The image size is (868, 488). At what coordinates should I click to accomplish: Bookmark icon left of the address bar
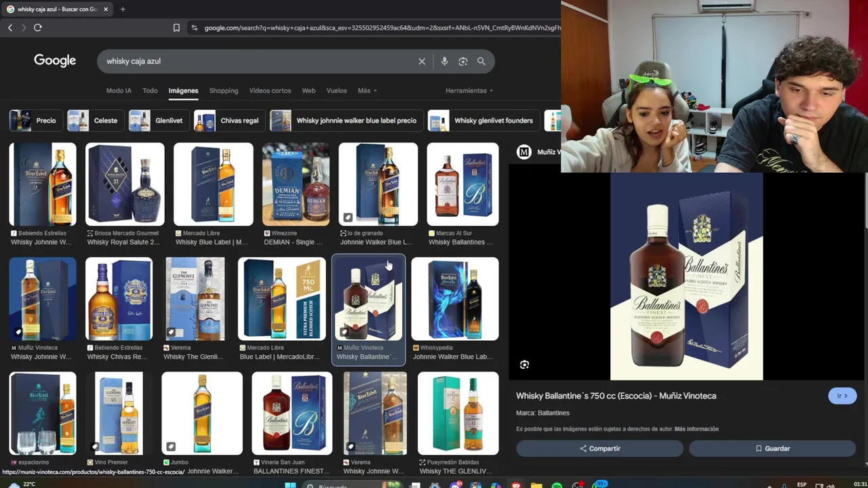(176, 28)
